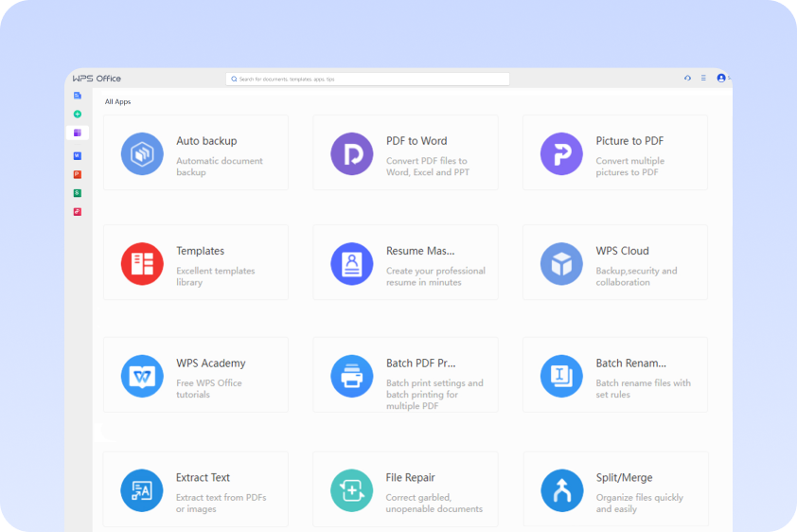Open the blue Writer sidebar icon
The height and width of the screenshot is (532, 797).
[x=78, y=156]
